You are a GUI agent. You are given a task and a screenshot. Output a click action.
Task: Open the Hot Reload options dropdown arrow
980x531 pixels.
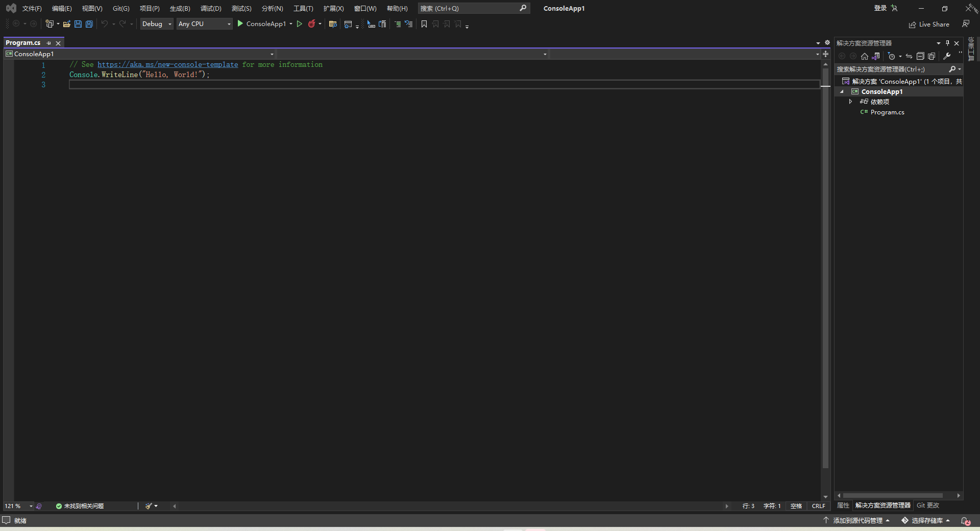click(320, 24)
